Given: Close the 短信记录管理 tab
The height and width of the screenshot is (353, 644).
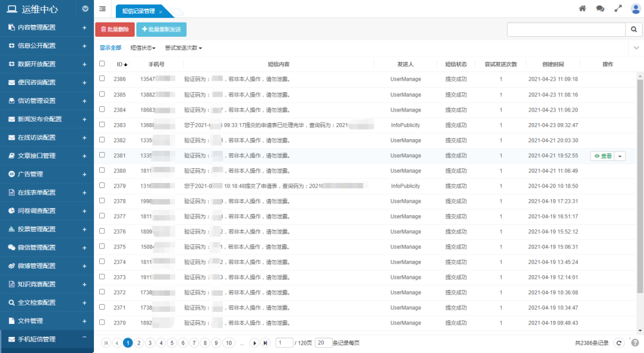Looking at the screenshot, I should 160,12.
